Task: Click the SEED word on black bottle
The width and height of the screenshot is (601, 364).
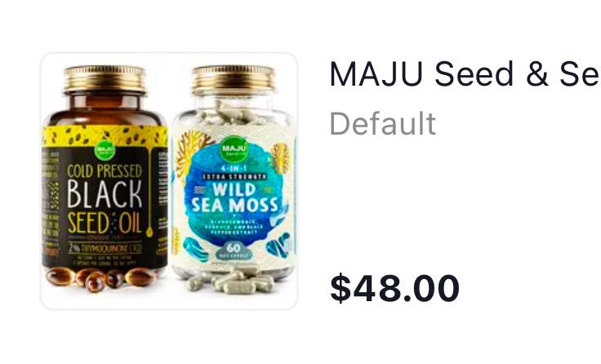Action: click(x=88, y=223)
